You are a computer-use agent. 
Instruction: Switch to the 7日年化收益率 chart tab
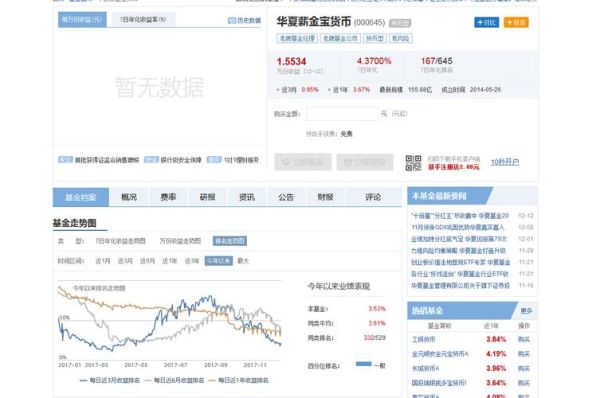[142, 20]
